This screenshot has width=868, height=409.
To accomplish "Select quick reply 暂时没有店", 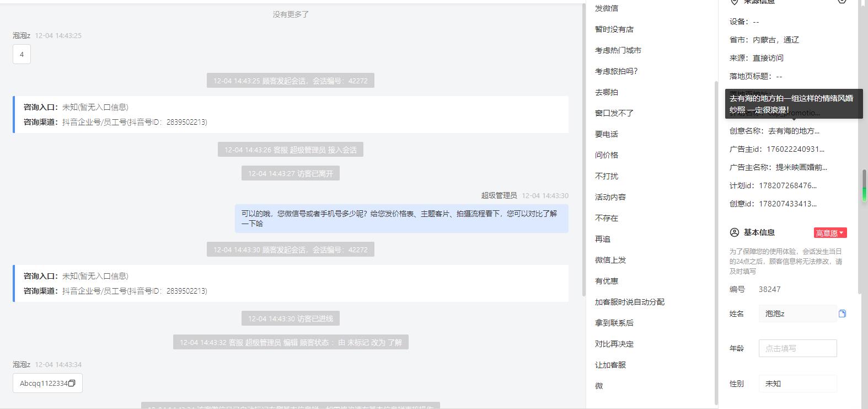I will (614, 29).
